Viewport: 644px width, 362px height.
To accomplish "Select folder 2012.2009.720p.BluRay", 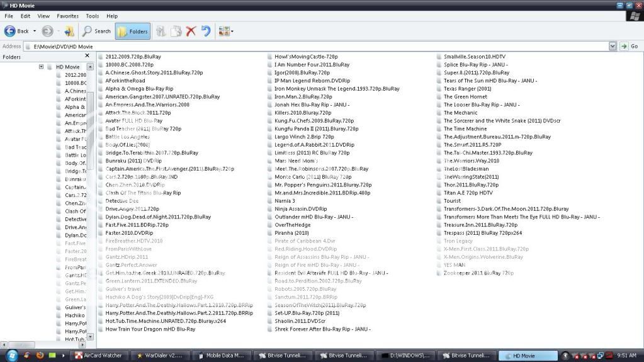I will [x=133, y=57].
